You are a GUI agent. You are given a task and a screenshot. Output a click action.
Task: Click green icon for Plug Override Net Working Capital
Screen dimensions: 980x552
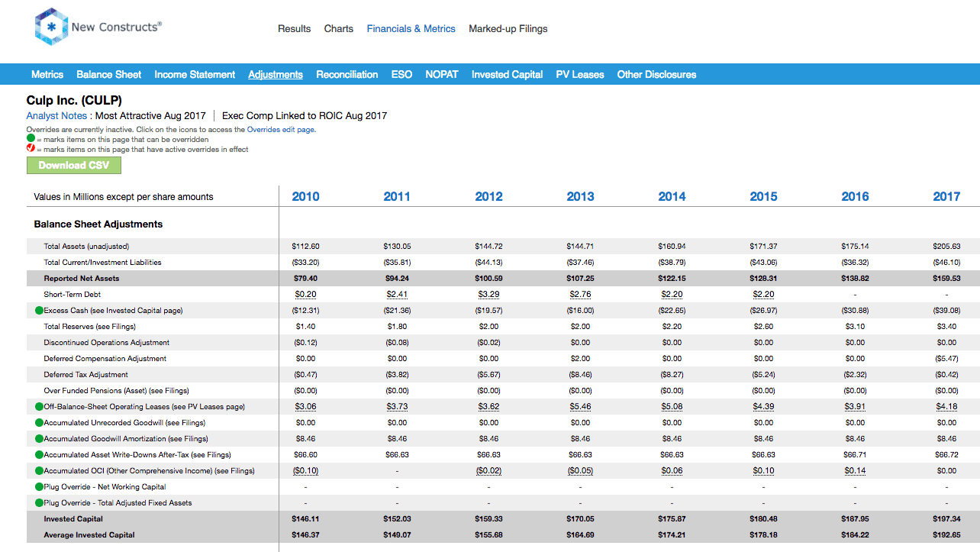[39, 487]
